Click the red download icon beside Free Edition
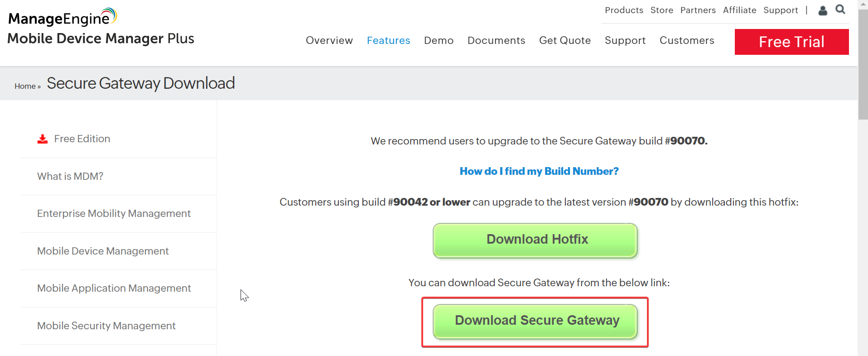Screen dimensions: 868x356 (43, 139)
